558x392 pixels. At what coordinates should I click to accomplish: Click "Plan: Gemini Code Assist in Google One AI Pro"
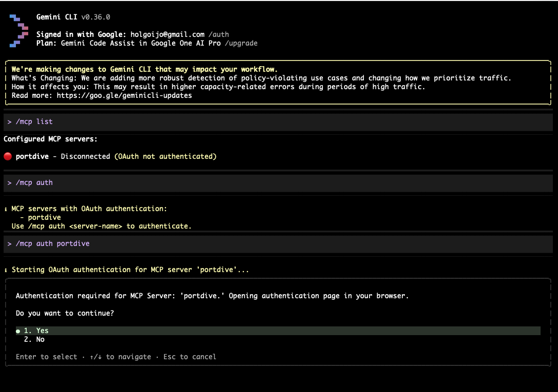coord(129,44)
